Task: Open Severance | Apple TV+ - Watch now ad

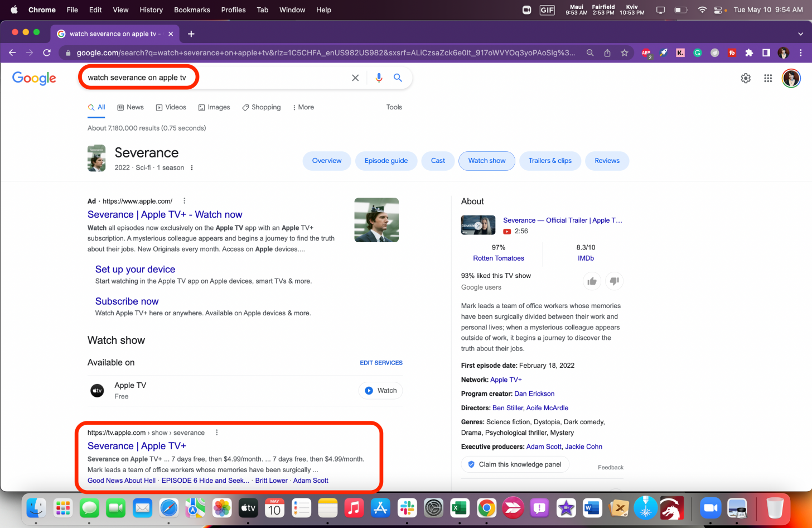Action: pos(165,214)
